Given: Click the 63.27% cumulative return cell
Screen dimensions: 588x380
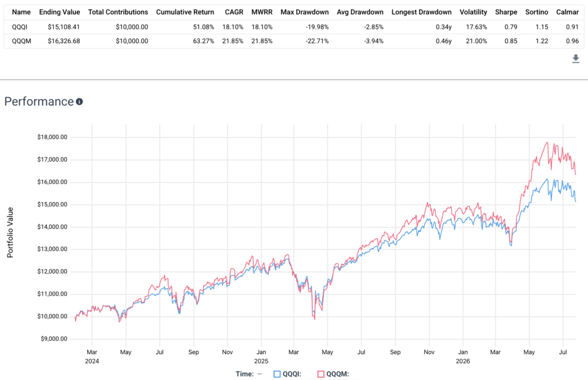Looking at the screenshot, I should coord(204,41).
